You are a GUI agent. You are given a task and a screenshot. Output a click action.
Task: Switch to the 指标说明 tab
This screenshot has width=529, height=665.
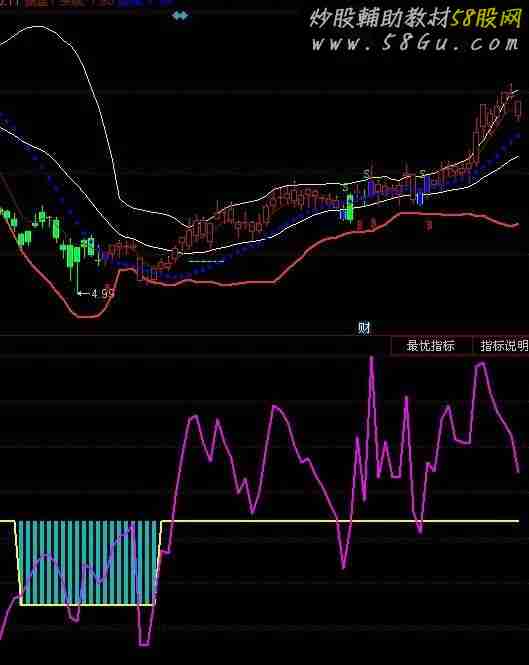(x=504, y=346)
